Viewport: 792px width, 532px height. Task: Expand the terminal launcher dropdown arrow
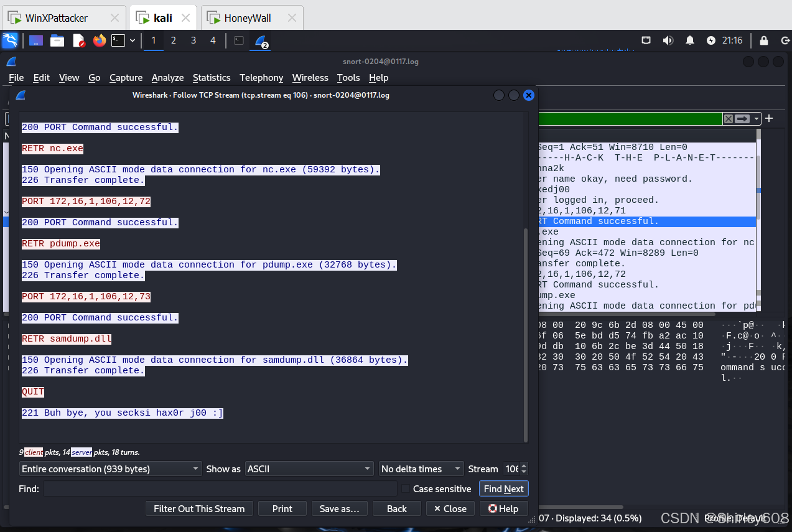(132, 40)
